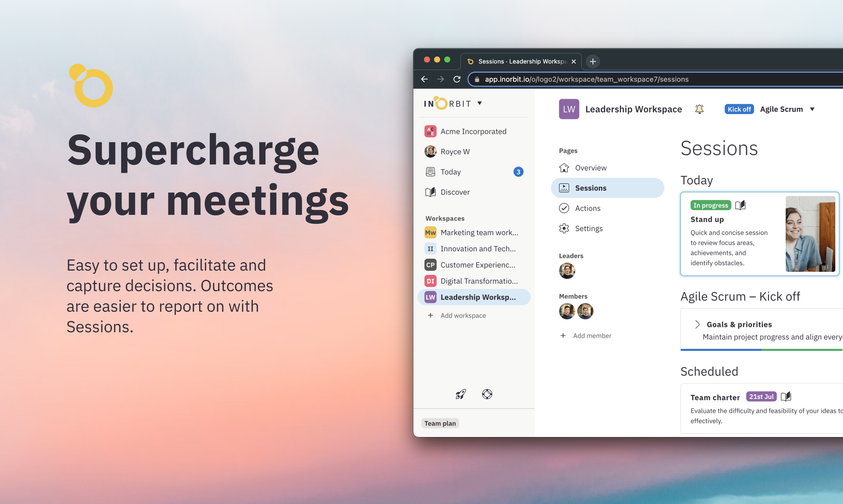Viewport: 843px width, 504px height.
Task: Click the lock icon in address bar
Action: (477, 79)
